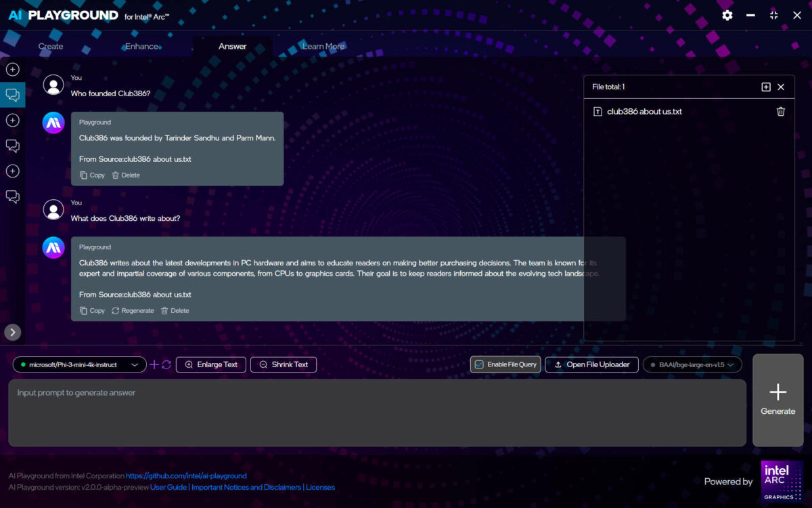Click the third plus icon in sidebar

tap(12, 171)
